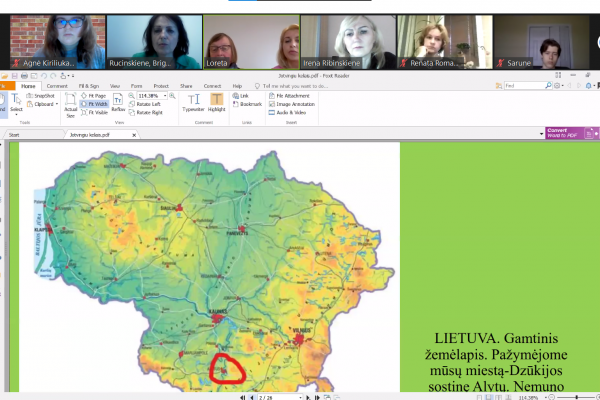Go to the next page
Image resolution: width=600 pixels, height=400 pixels.
coord(308,398)
